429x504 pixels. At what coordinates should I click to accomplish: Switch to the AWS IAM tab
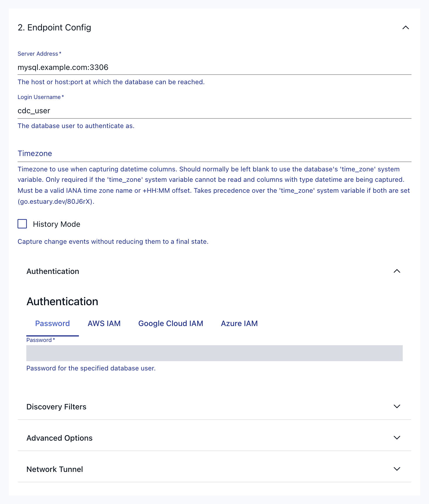pyautogui.click(x=104, y=324)
